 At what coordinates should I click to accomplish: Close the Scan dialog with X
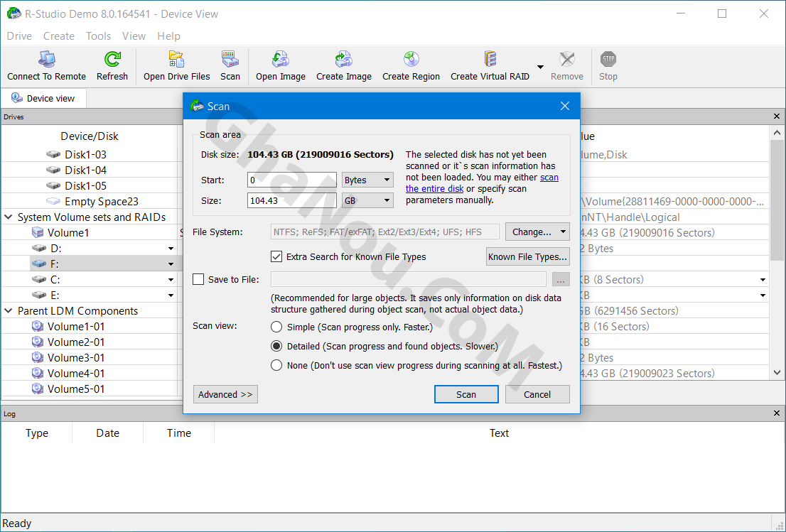pyautogui.click(x=565, y=106)
